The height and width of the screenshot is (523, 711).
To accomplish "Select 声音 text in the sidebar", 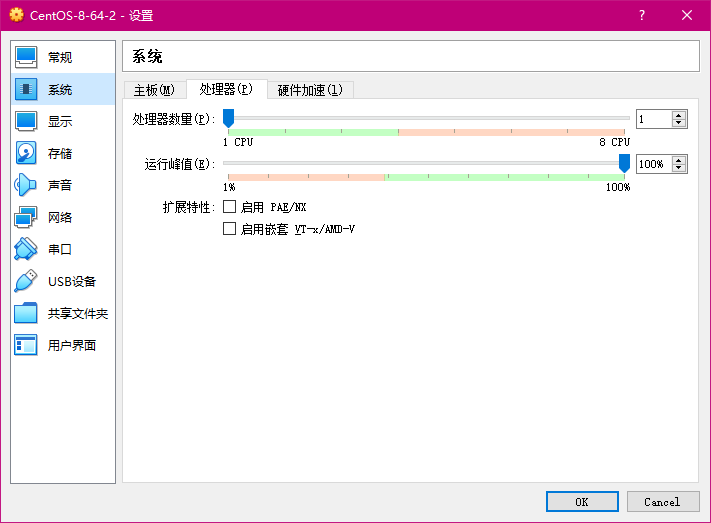I will point(60,185).
